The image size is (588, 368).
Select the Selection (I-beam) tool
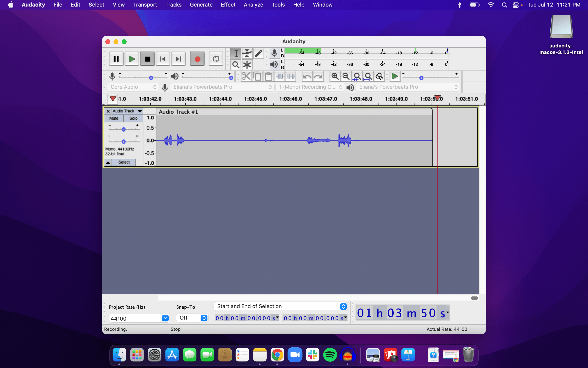[236, 53]
